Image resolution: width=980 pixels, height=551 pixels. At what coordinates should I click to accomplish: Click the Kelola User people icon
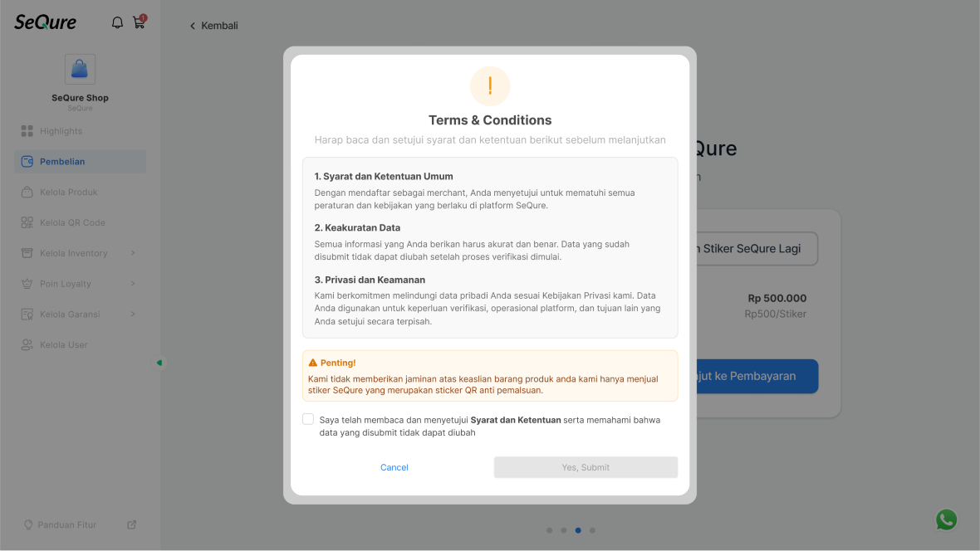27,345
